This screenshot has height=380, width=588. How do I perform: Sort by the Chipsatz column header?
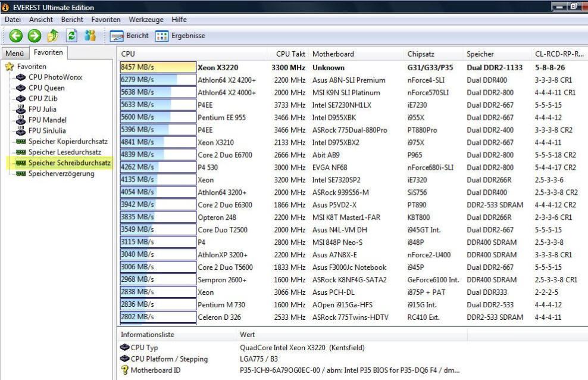433,54
